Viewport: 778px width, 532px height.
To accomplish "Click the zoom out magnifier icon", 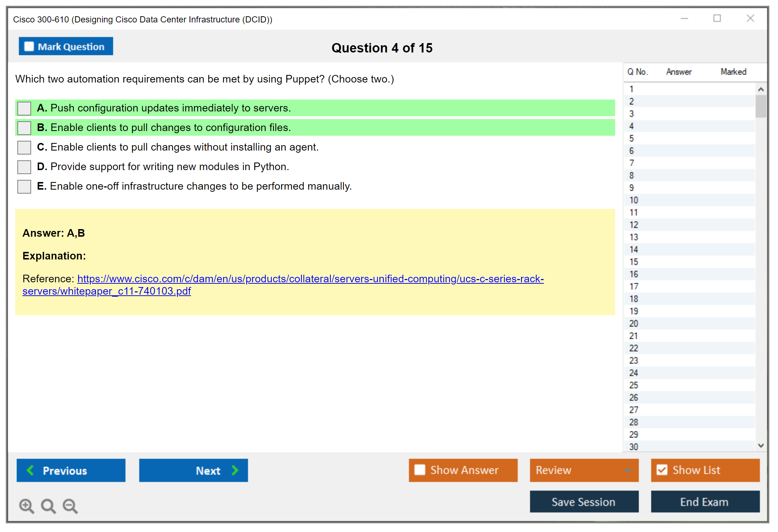I will pyautogui.click(x=70, y=506).
